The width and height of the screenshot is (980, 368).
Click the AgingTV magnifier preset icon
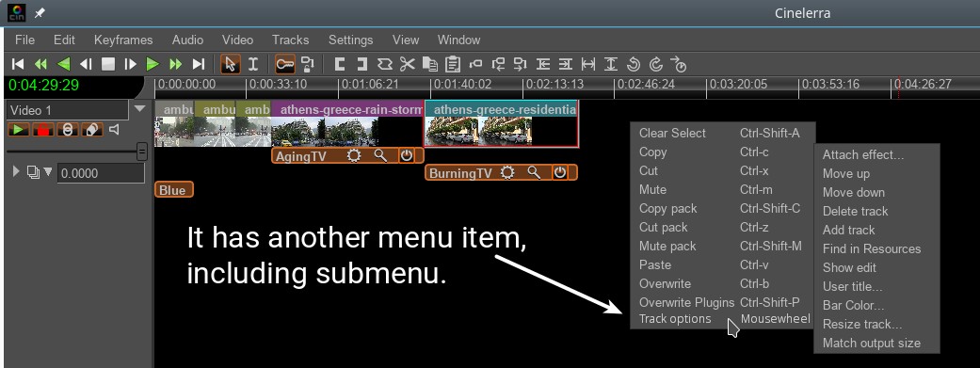pyautogui.click(x=380, y=155)
